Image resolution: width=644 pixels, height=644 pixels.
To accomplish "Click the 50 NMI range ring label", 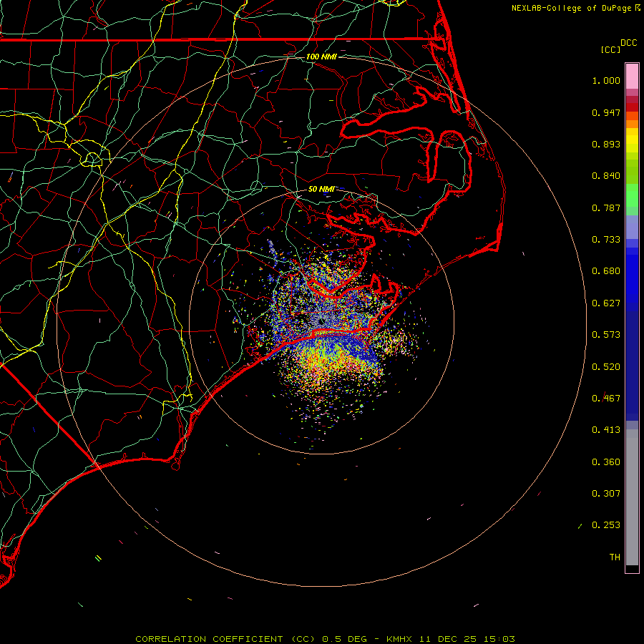I will coord(321,189).
